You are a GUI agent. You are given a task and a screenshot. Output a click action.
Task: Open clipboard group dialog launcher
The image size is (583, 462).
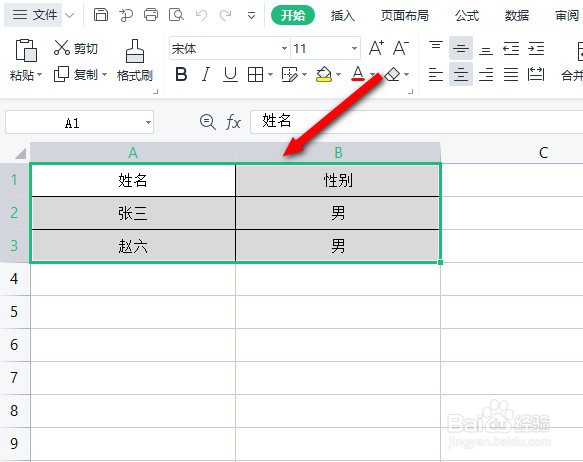(156, 91)
